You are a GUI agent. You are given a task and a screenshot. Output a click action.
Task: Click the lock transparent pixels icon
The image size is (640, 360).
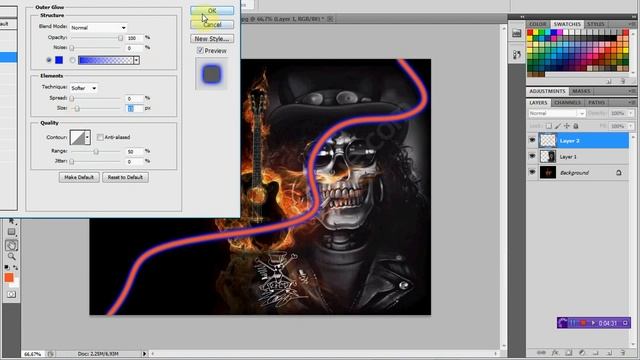point(549,126)
